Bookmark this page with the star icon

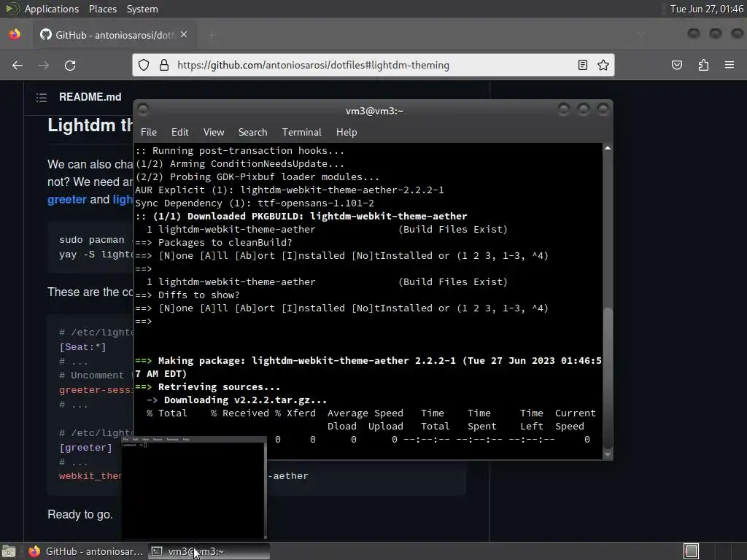coord(603,65)
